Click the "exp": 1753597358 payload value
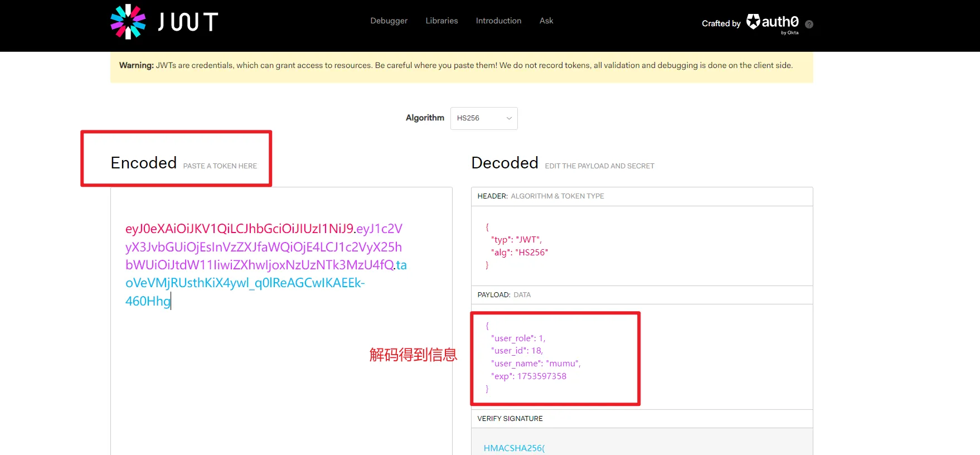Image resolution: width=980 pixels, height=455 pixels. coord(541,376)
